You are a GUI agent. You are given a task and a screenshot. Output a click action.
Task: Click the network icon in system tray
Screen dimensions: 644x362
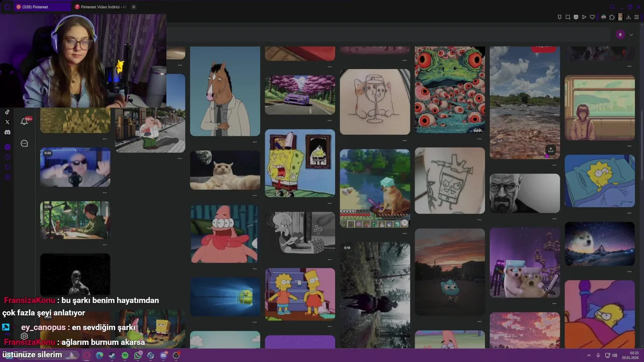tap(607, 355)
